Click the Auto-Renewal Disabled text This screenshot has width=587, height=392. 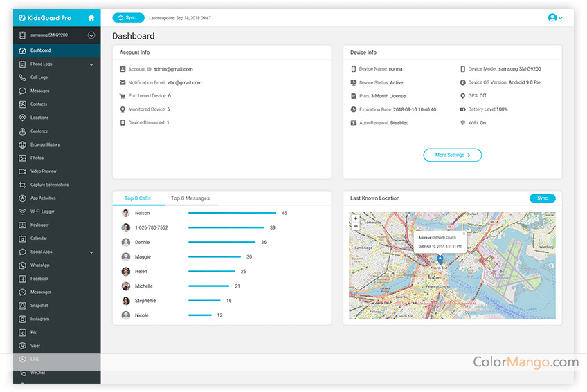383,123
